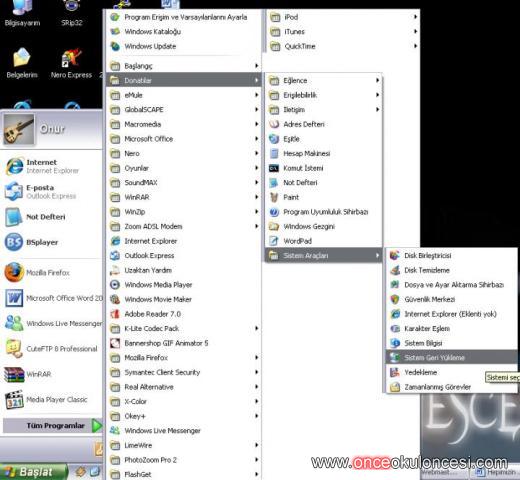This screenshot has height=480, width=520.
Task: Click the CuteFTP 8 Professional icon
Action: (14, 349)
